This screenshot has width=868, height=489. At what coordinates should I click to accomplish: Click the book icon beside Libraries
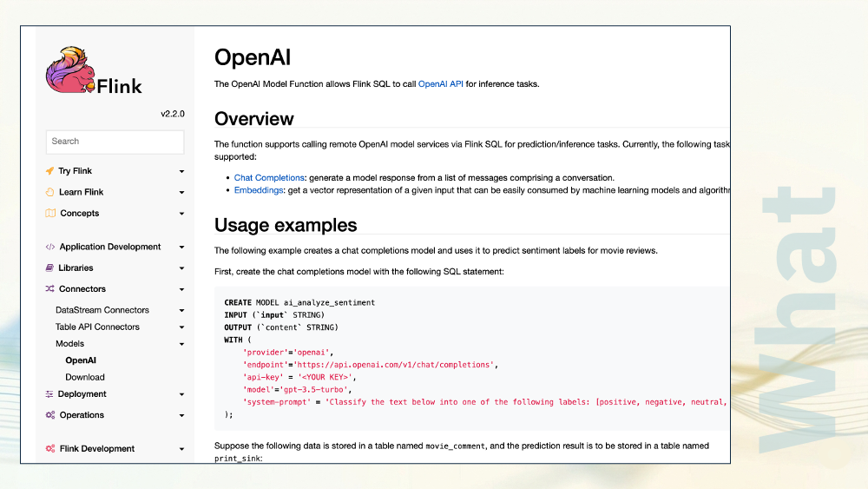point(49,268)
